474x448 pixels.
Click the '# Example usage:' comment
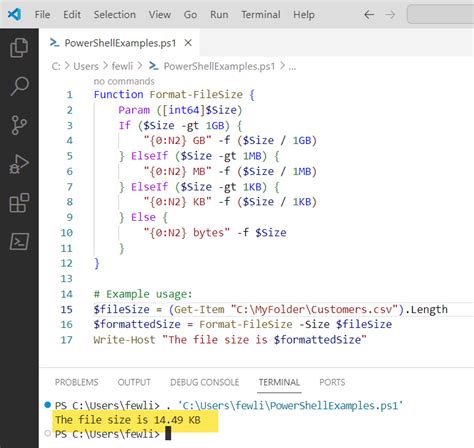click(143, 294)
